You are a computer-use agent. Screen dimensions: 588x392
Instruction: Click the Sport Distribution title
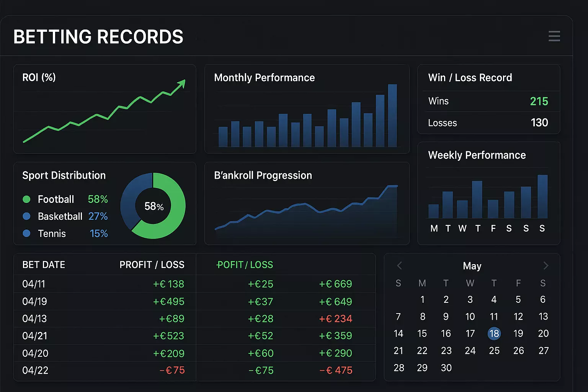click(64, 175)
